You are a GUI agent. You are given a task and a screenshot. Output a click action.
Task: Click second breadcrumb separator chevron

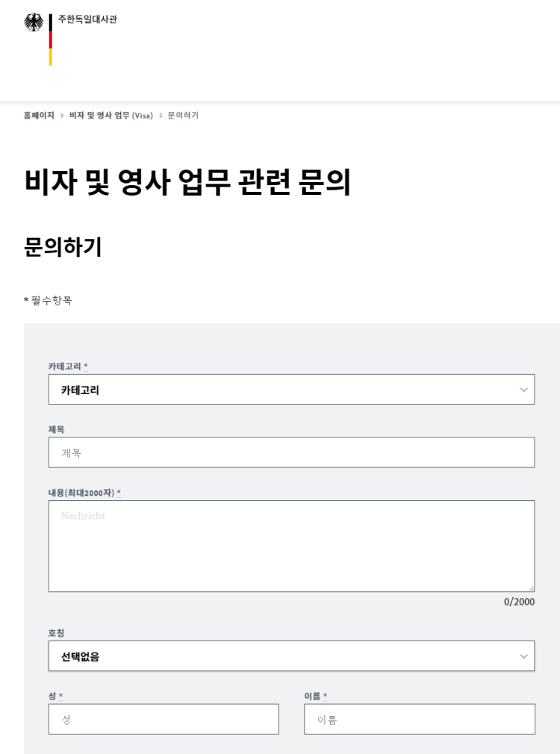point(161,116)
